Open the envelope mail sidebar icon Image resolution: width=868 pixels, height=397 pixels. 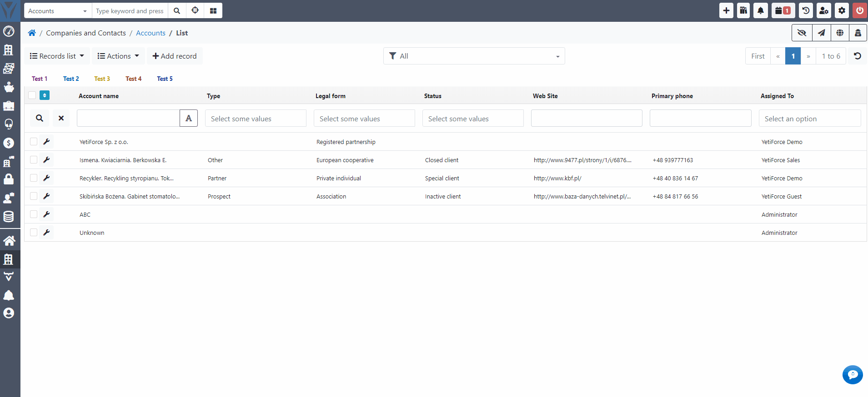9,69
